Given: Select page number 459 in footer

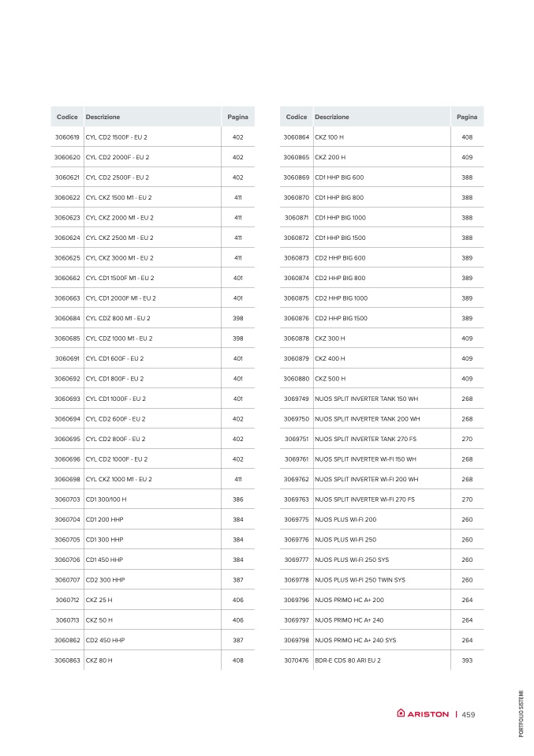Looking at the screenshot, I should [469, 714].
